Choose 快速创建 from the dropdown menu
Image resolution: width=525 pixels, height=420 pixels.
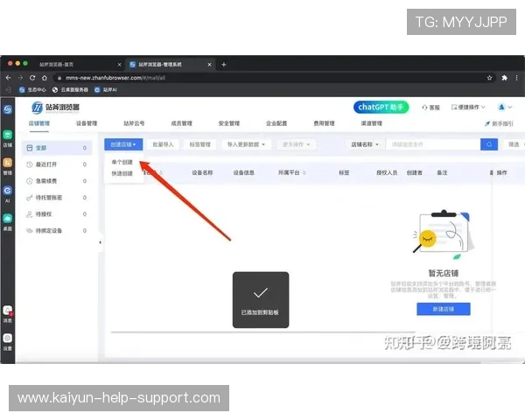point(122,173)
